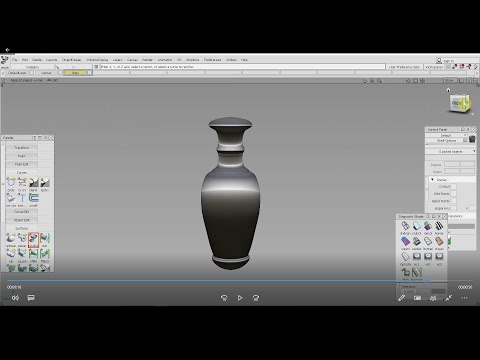Select the second primitive tool in Surfaces second row

(x=22, y=254)
